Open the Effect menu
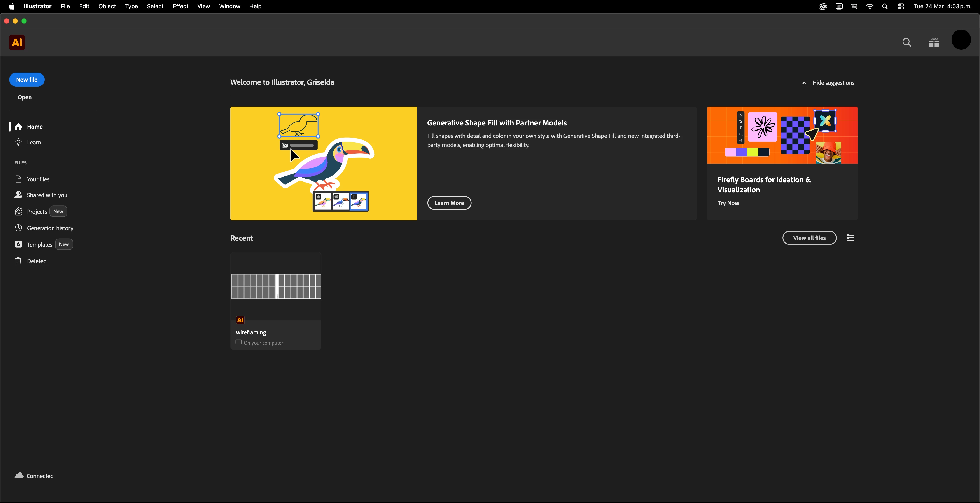The width and height of the screenshot is (980, 503). (x=180, y=7)
